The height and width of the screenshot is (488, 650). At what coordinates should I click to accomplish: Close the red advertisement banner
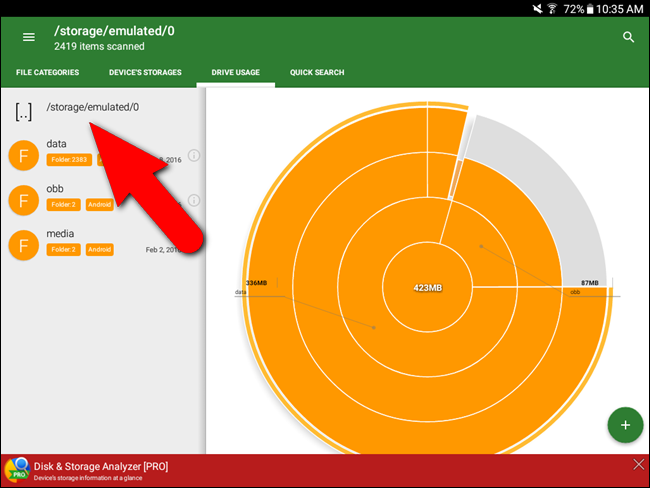(x=639, y=465)
